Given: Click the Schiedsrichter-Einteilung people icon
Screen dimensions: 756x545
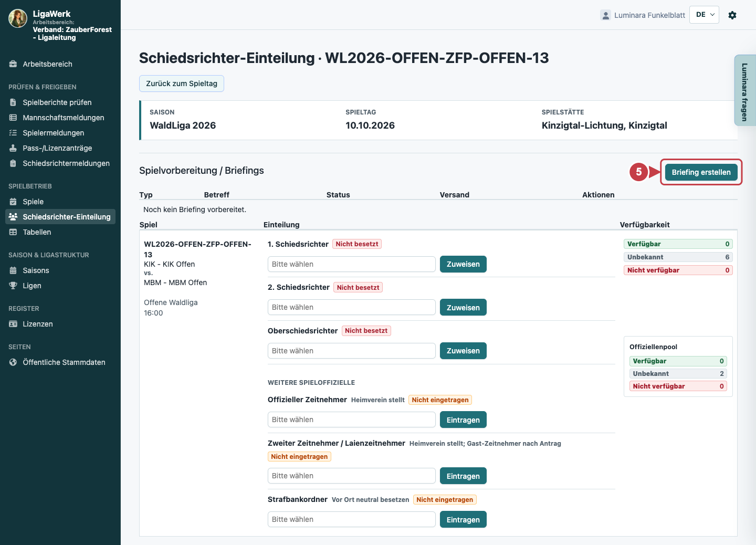Looking at the screenshot, I should point(13,217).
